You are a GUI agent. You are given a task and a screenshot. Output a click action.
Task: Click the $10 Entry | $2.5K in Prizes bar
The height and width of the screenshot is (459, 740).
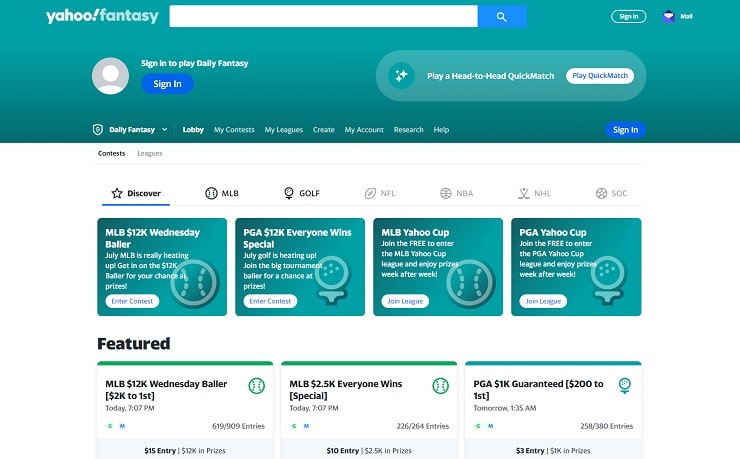[x=369, y=451]
